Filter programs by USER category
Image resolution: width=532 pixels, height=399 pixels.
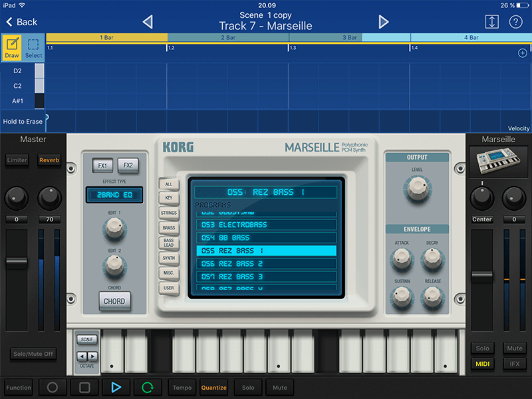[169, 288]
